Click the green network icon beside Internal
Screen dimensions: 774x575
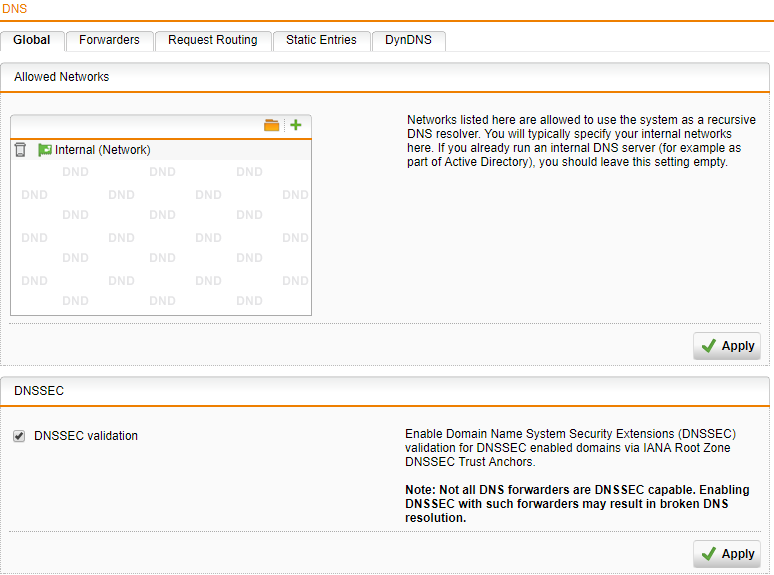44,150
